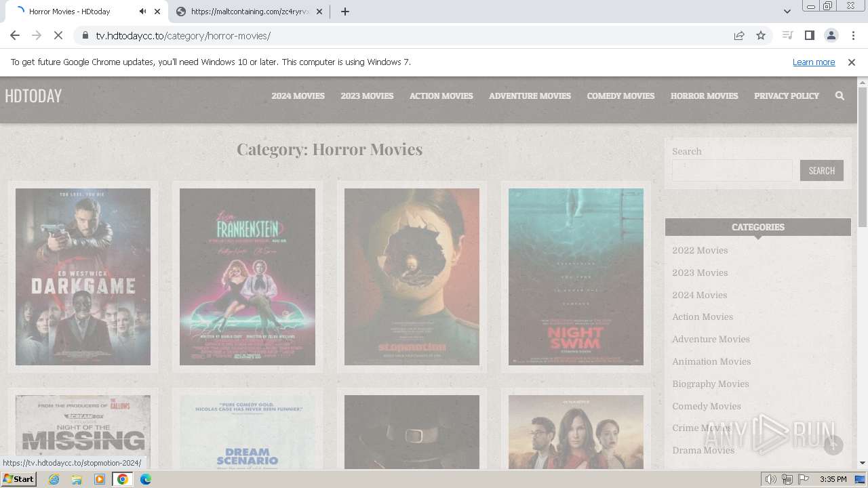
Task: Open the Learn more link
Action: click(814, 62)
